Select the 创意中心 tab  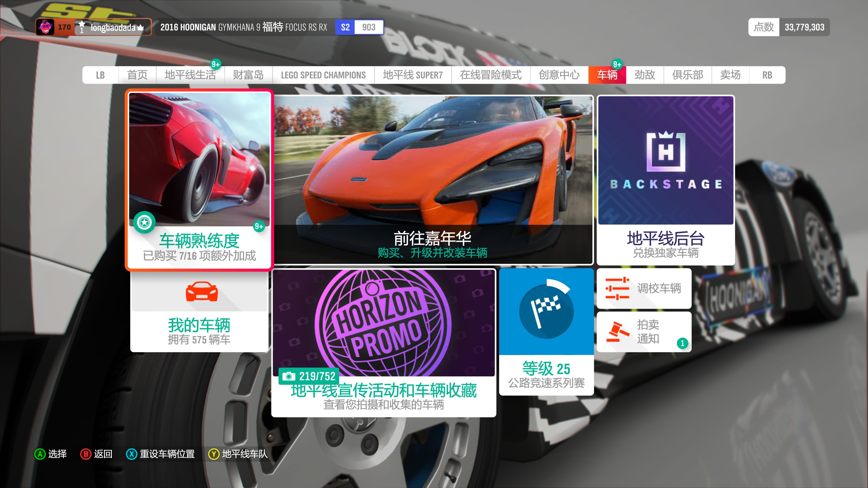(x=559, y=75)
